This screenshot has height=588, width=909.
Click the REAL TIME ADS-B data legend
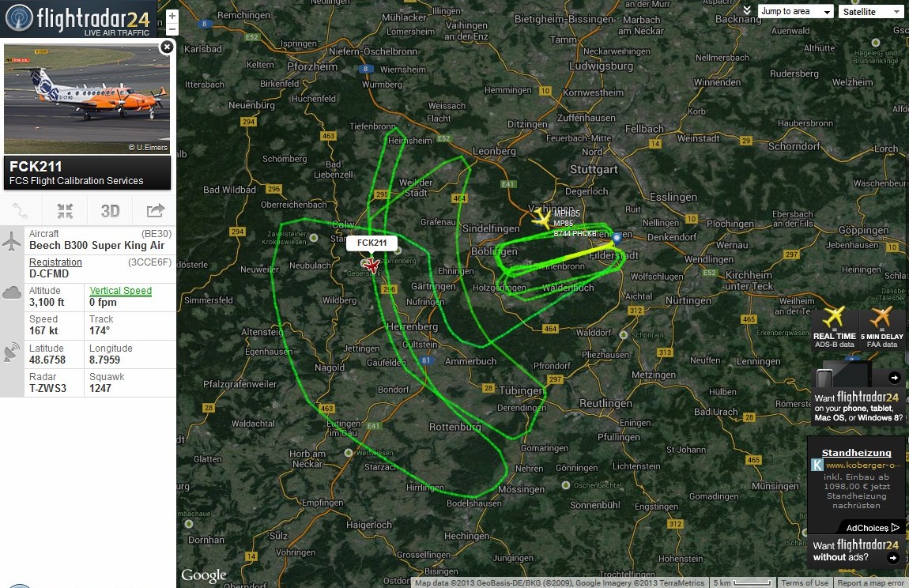pyautogui.click(x=834, y=328)
